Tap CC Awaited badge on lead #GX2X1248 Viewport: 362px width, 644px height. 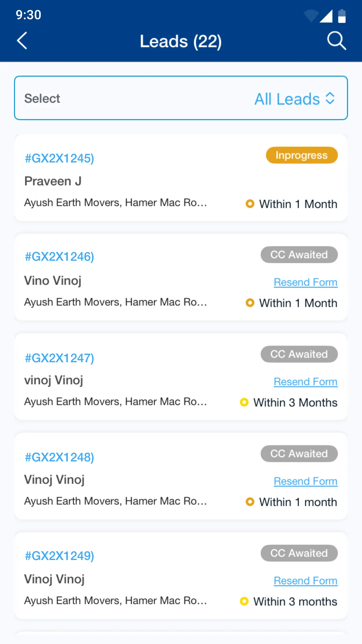299,454
